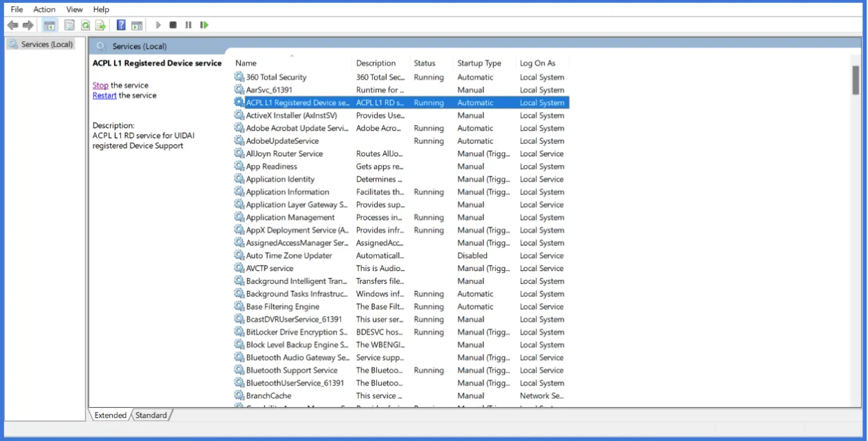Click the gear icon beside Application Management
This screenshot has height=441, width=868.
point(239,217)
